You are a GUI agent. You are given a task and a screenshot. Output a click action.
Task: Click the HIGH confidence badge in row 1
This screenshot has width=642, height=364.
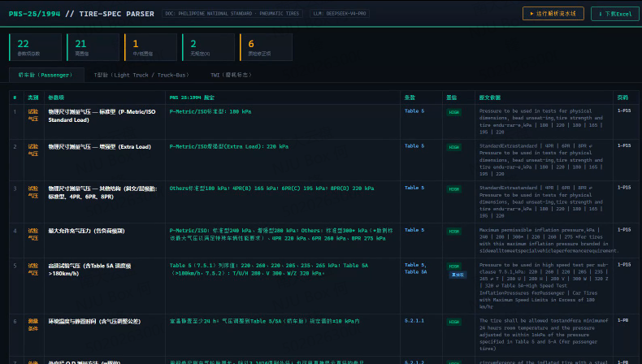[453, 112]
